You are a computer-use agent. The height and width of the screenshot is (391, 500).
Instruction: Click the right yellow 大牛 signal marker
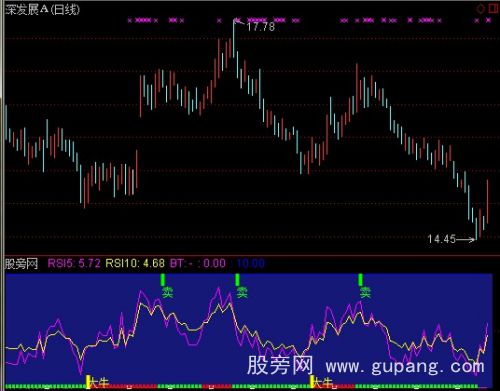point(322,382)
